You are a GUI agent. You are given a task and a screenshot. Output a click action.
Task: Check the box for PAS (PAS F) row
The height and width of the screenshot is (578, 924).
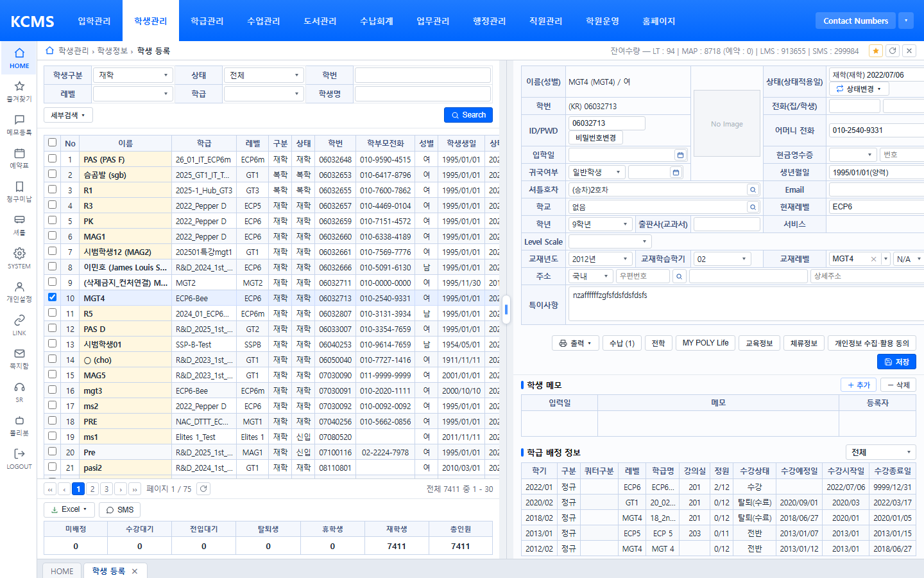pyautogui.click(x=53, y=158)
